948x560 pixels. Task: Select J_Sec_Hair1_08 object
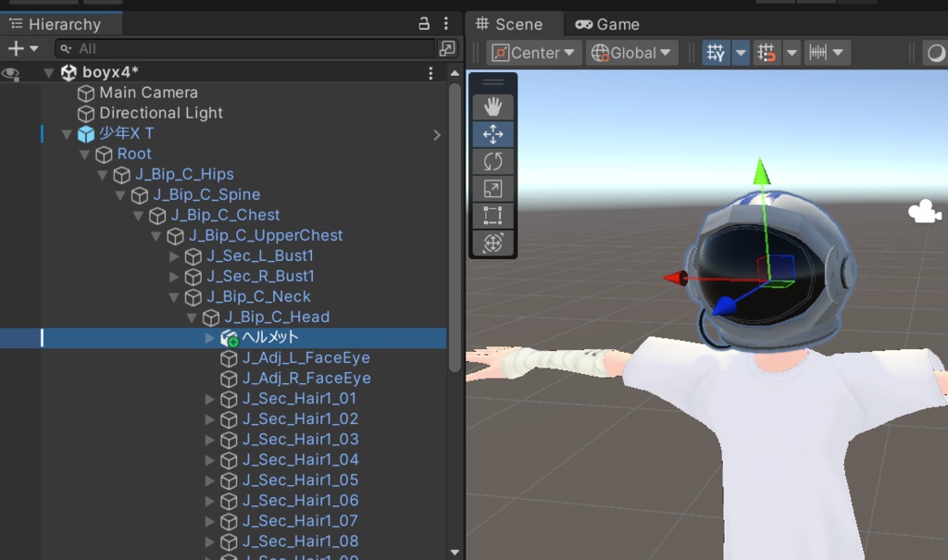(x=300, y=541)
